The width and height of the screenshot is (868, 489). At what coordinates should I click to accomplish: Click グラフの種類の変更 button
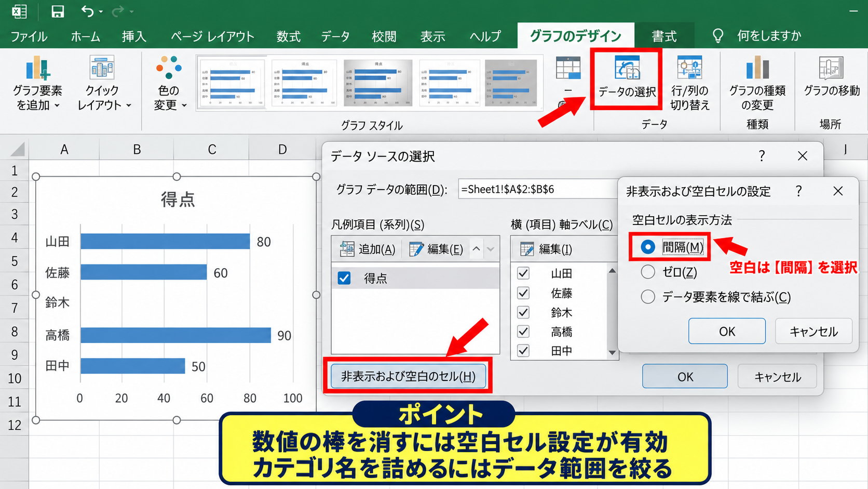point(757,83)
